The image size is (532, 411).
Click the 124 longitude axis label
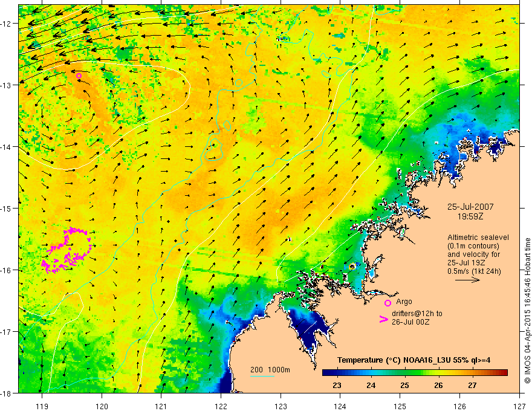(340, 407)
